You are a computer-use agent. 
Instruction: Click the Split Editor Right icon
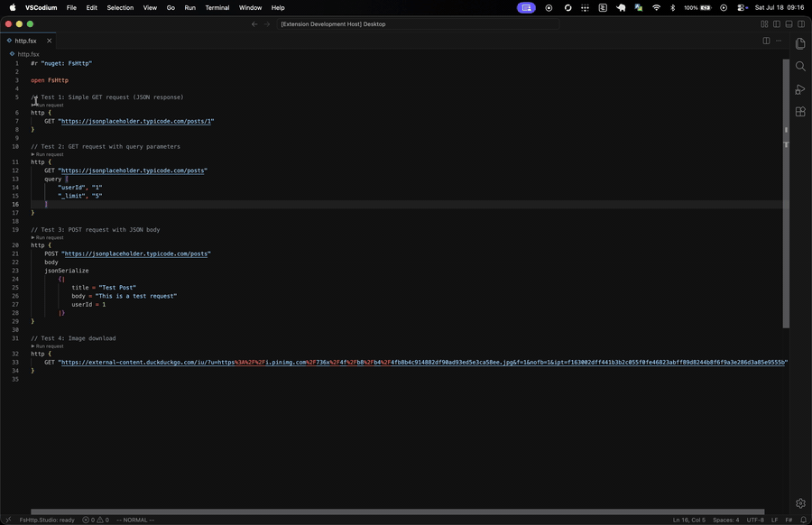(x=766, y=41)
